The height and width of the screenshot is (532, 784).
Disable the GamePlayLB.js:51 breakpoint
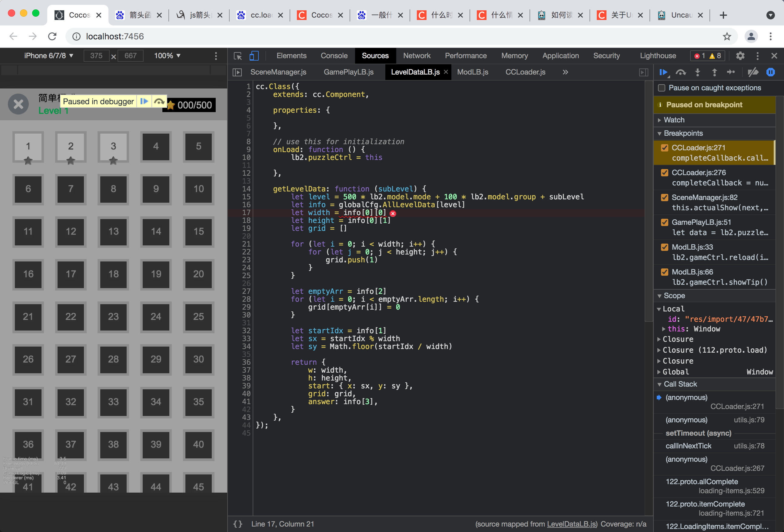(x=665, y=222)
